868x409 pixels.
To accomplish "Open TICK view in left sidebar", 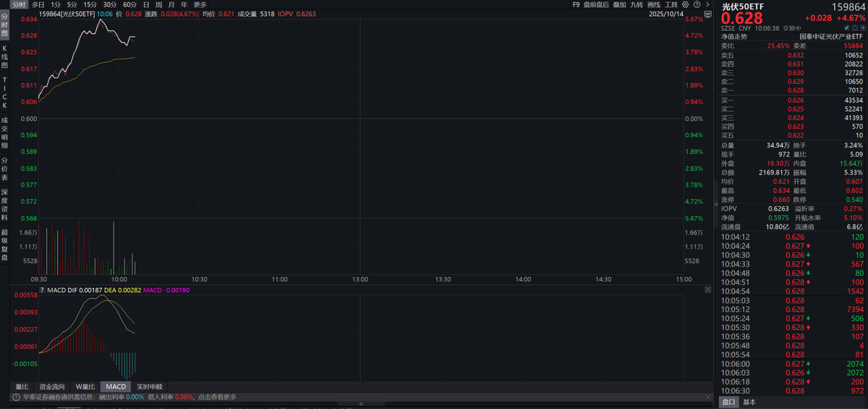I will pos(4,92).
